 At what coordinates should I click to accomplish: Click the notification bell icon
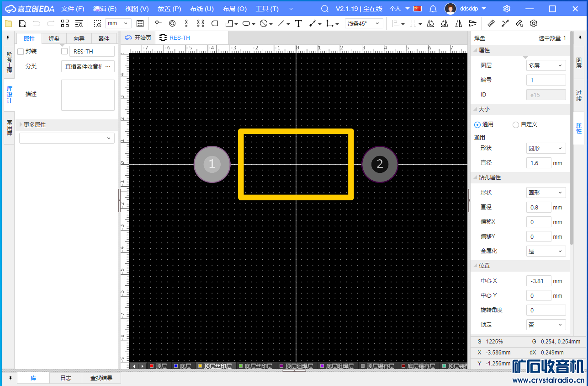[x=433, y=9]
